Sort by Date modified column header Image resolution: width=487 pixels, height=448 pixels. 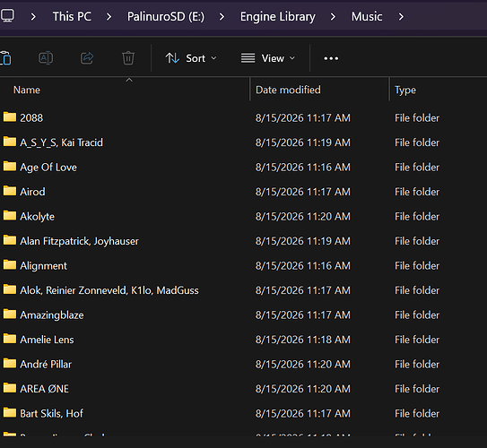[288, 90]
